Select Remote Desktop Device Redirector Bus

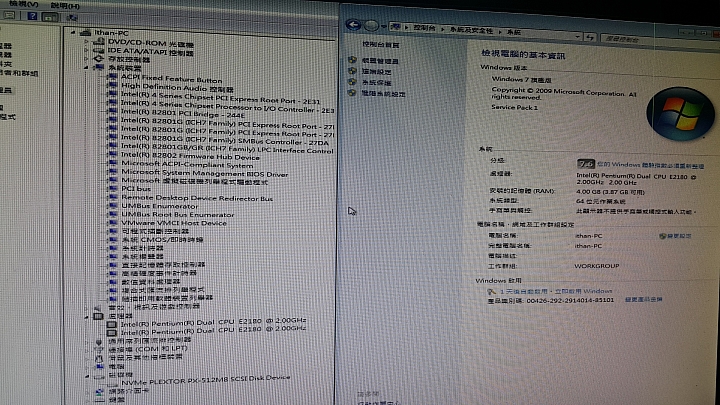(197, 198)
